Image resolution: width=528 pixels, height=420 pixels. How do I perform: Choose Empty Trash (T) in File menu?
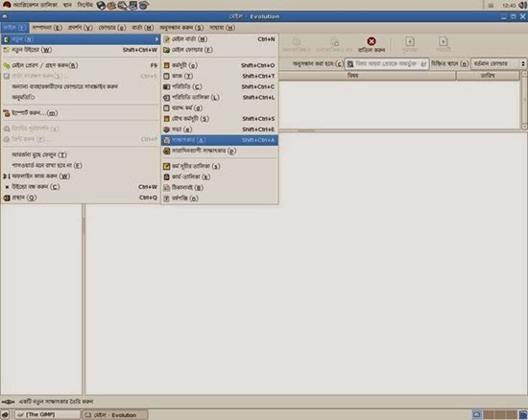[x=81, y=154]
